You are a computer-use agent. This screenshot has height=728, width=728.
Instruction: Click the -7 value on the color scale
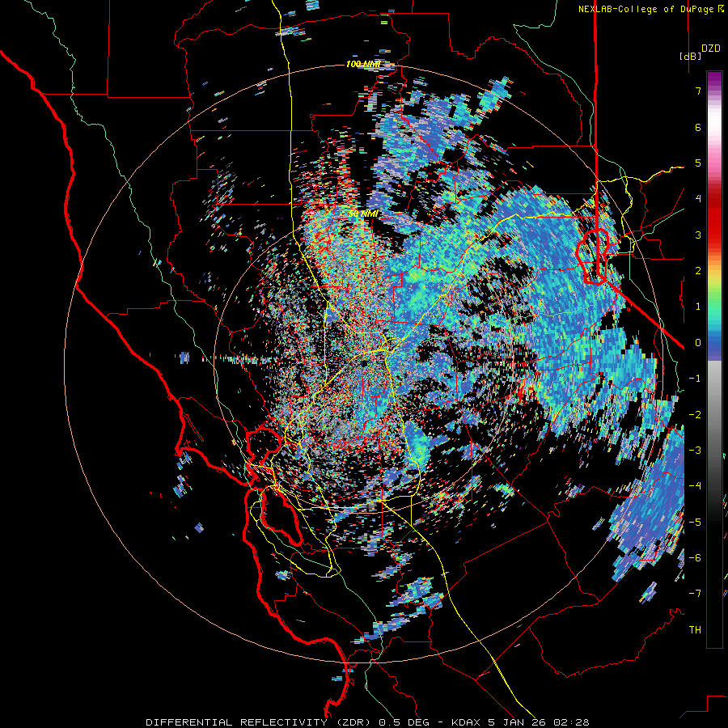(x=695, y=594)
